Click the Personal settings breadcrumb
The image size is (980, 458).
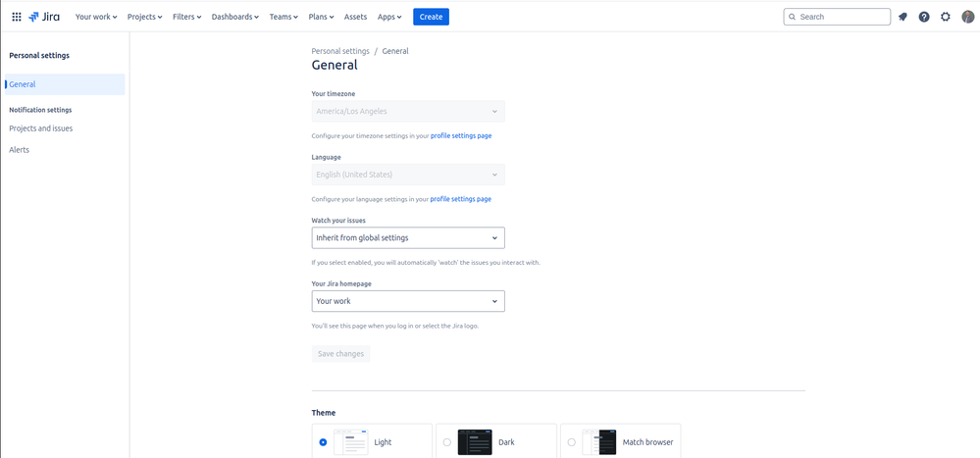(340, 51)
